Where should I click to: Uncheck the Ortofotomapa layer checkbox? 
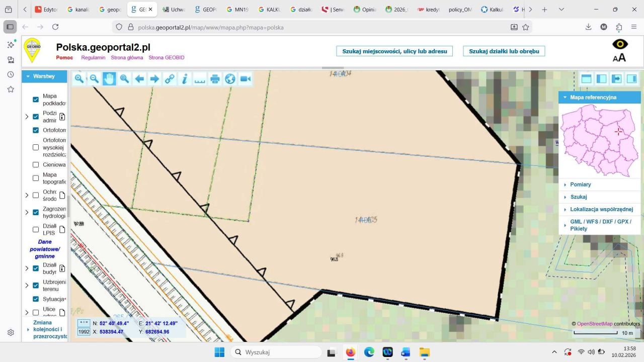[36, 130]
